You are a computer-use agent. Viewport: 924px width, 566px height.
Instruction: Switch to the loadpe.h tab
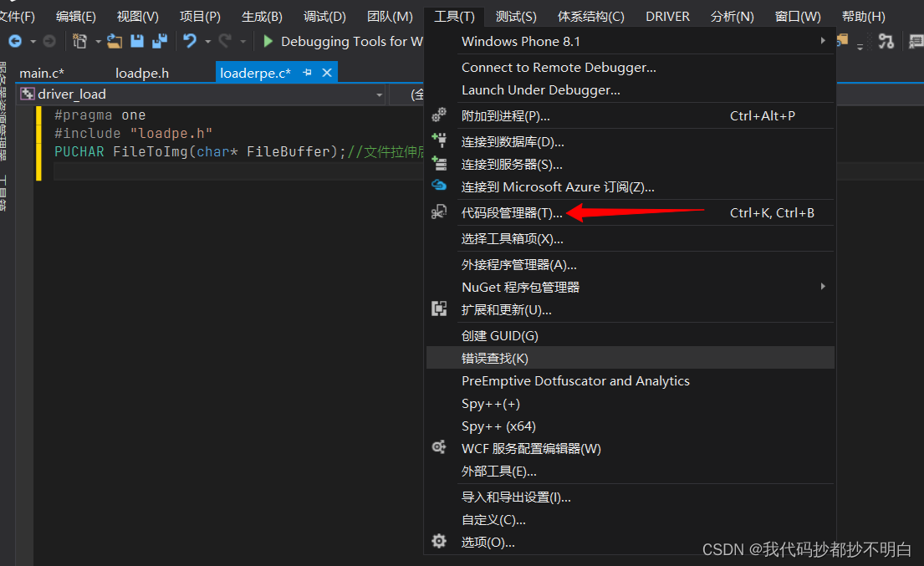point(141,72)
